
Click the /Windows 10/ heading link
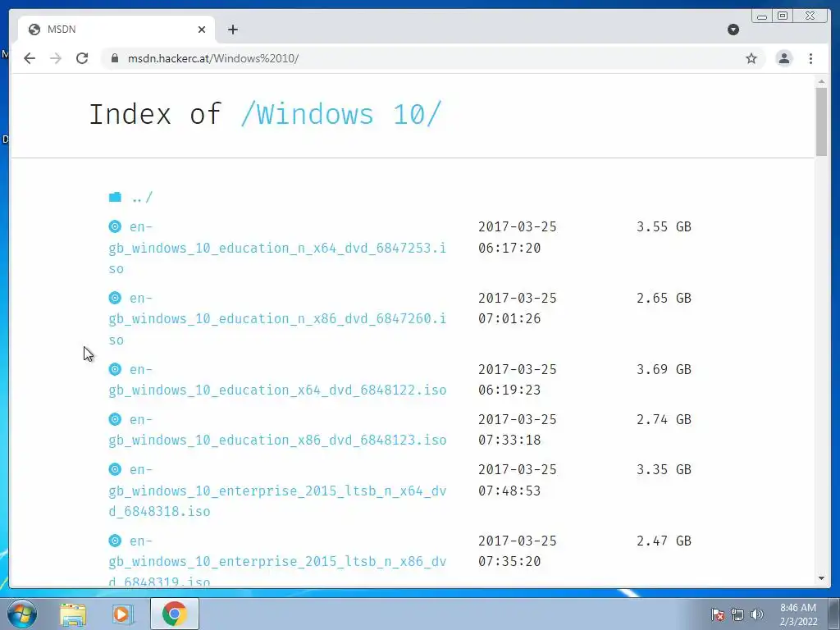pos(341,114)
